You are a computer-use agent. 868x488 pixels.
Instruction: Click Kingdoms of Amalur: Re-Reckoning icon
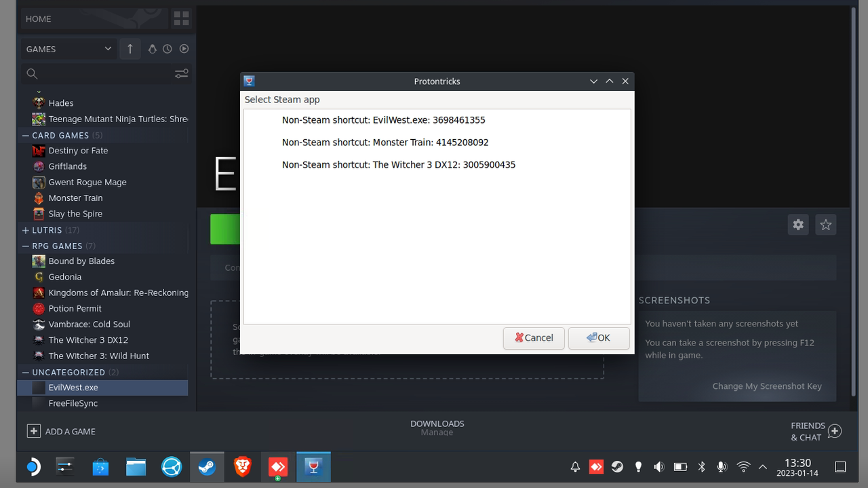(39, 293)
